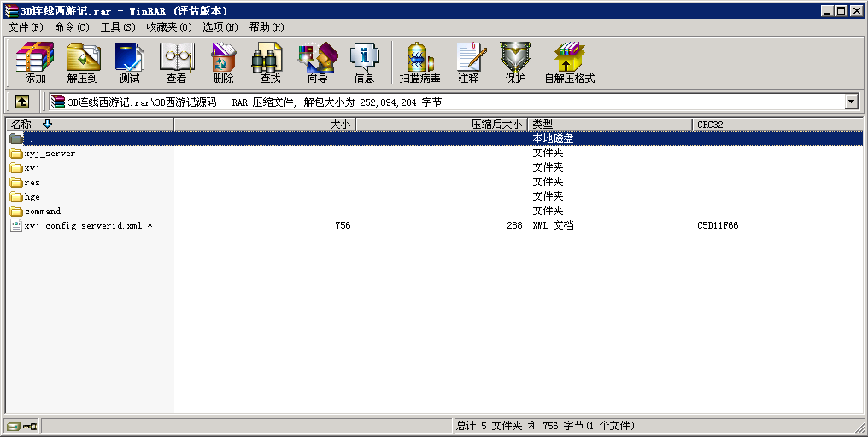Select the xyj_server folder
Viewport: 868px width, 437px height.
pos(50,154)
